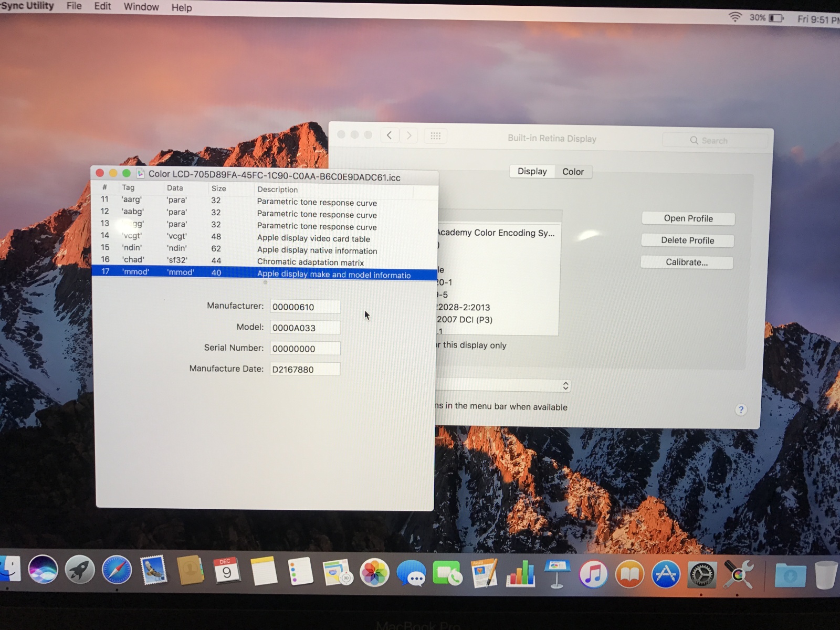This screenshot has width=840, height=630.
Task: Open Keynote podium icon in dock
Action: (x=556, y=574)
